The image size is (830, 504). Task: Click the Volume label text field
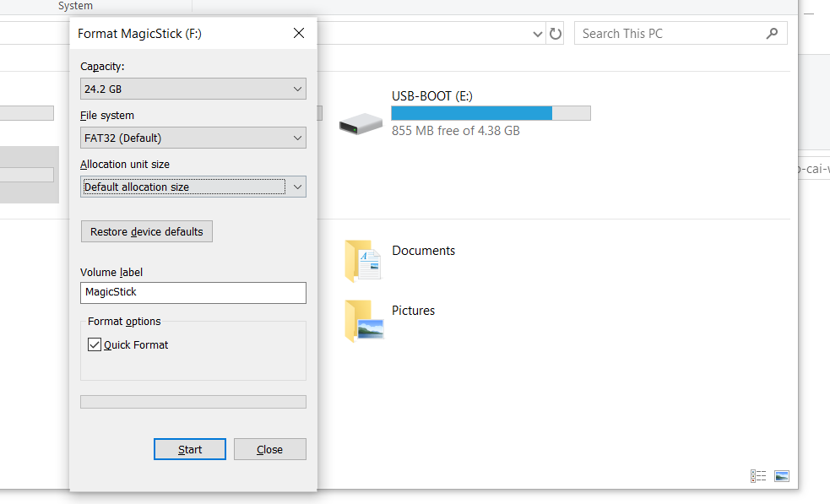tap(193, 292)
